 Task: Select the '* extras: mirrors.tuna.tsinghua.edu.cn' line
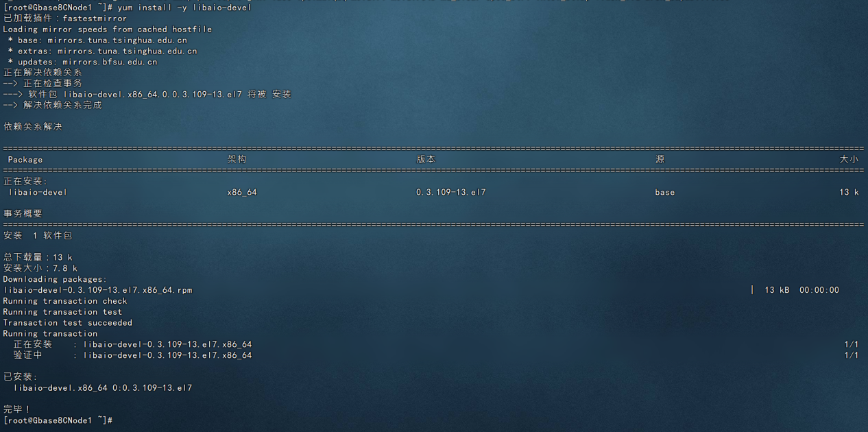point(102,51)
